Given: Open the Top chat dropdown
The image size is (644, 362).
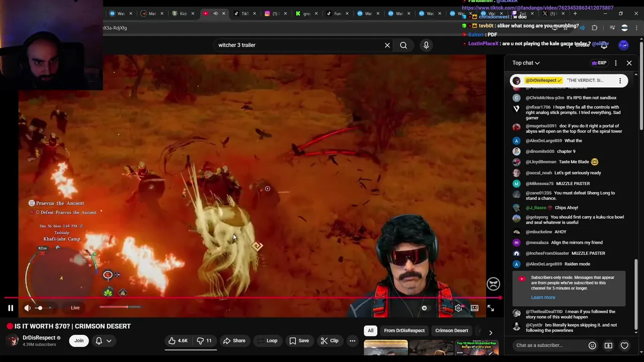Looking at the screenshot, I should pyautogui.click(x=526, y=63).
